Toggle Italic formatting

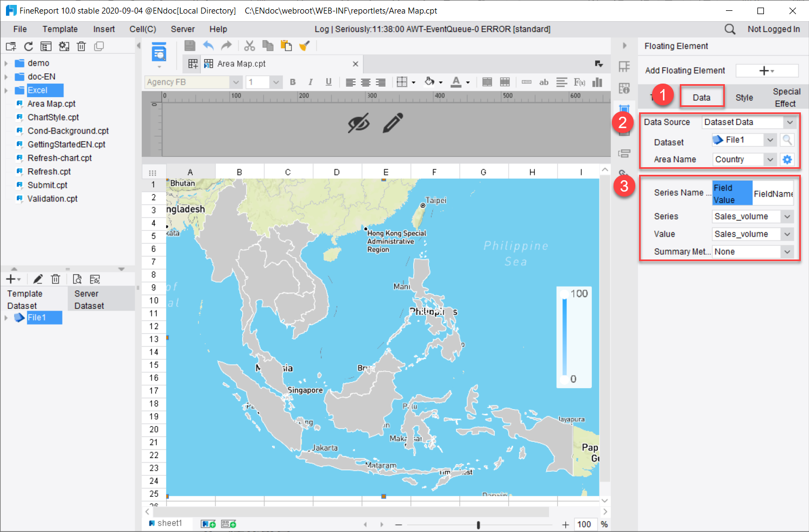point(310,81)
